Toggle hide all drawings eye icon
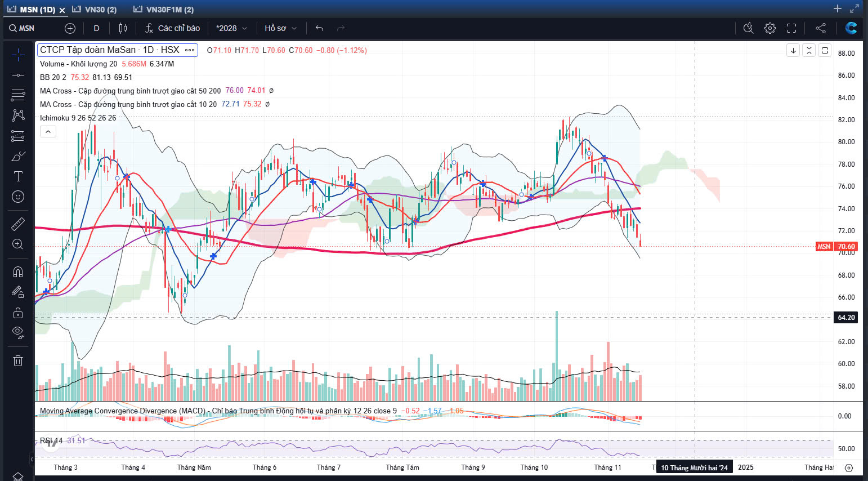The width and height of the screenshot is (868, 481). [x=18, y=333]
